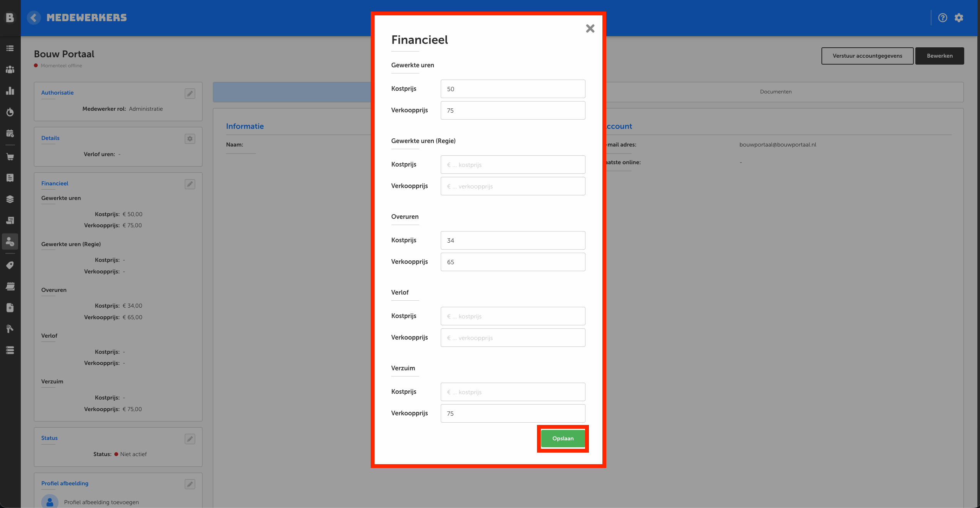This screenshot has height=508, width=980.
Task: Click the profile avatar placeholder
Action: [x=50, y=501]
